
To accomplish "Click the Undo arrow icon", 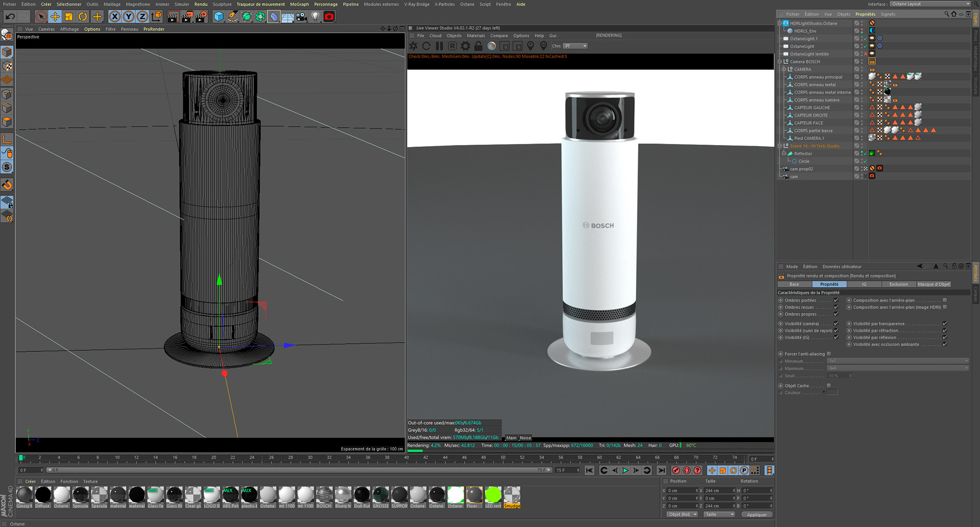I will pos(10,17).
